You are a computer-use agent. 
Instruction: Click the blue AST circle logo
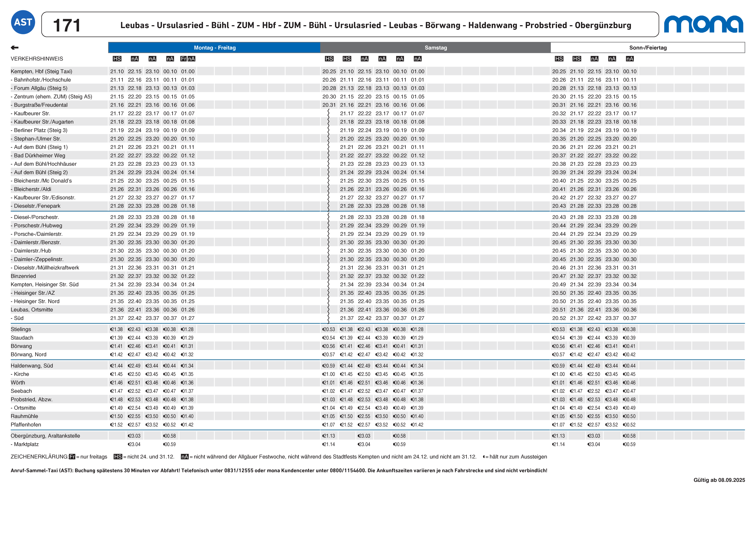click(23, 22)
